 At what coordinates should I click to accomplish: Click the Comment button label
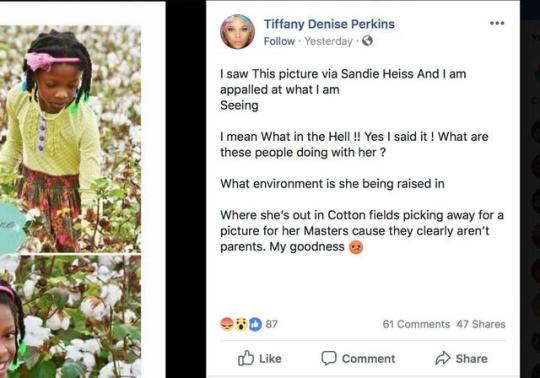(x=368, y=359)
